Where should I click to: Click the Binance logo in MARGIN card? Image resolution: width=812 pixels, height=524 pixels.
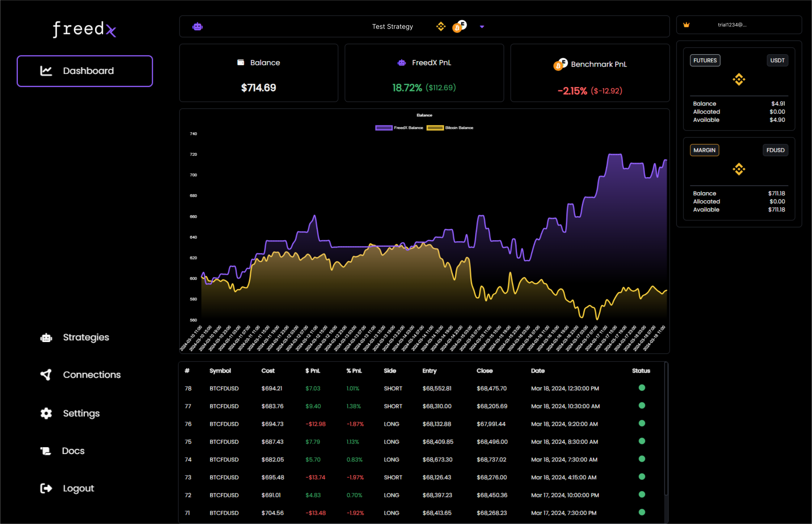click(739, 169)
